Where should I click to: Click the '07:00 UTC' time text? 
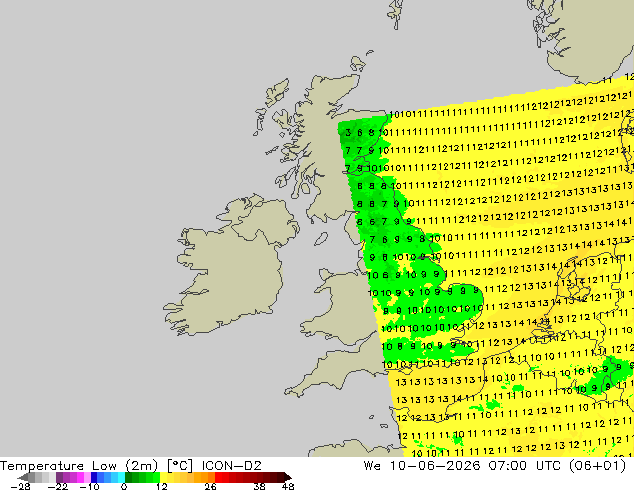526,466
